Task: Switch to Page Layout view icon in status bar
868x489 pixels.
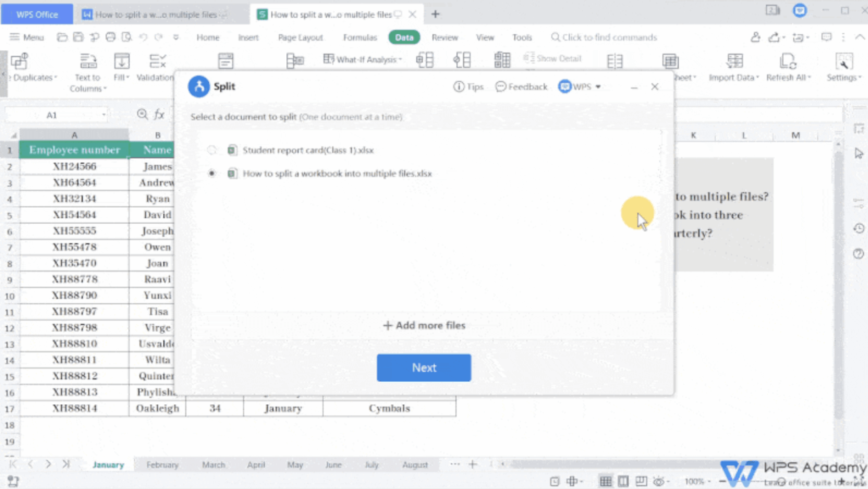Action: click(623, 482)
